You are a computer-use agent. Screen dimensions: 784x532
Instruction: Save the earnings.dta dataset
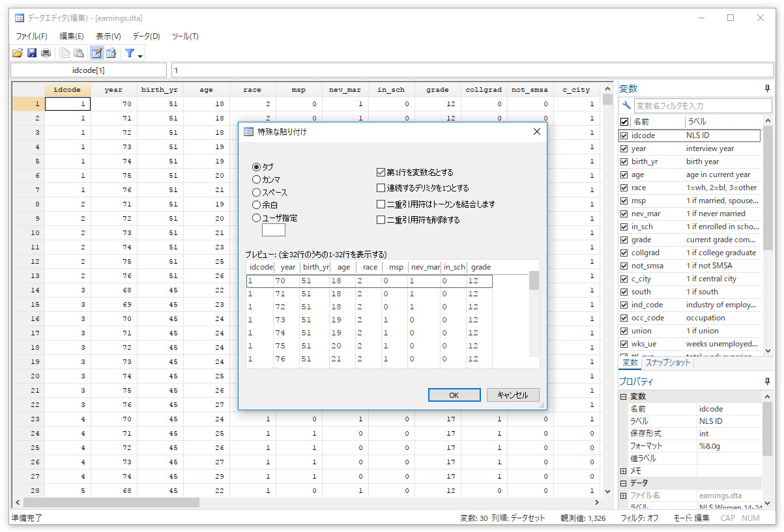point(32,53)
